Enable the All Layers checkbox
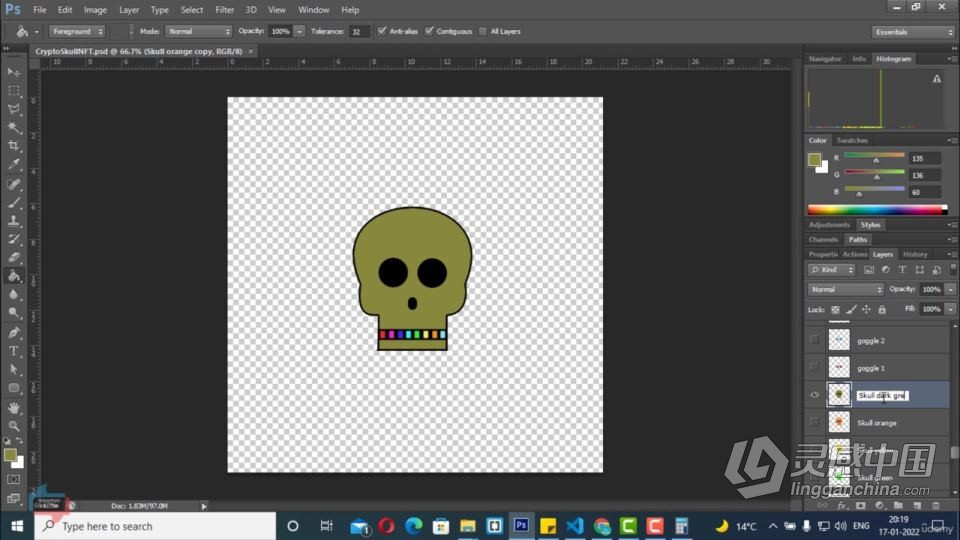 pos(483,31)
